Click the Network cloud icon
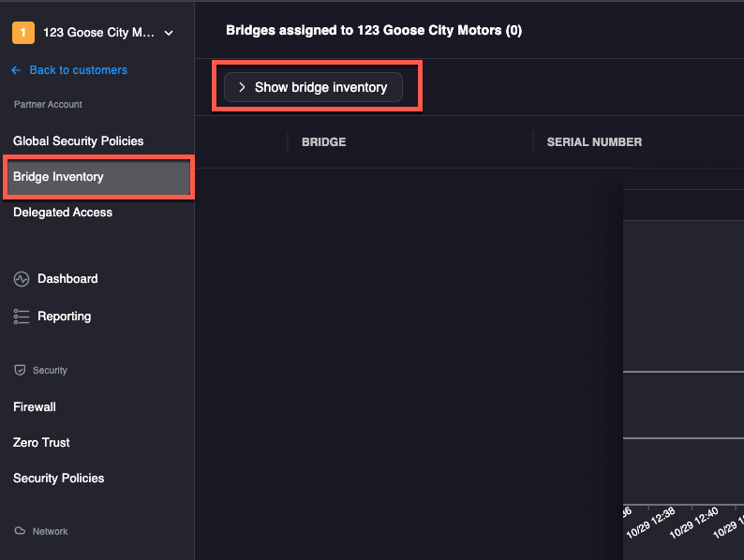 point(20,532)
